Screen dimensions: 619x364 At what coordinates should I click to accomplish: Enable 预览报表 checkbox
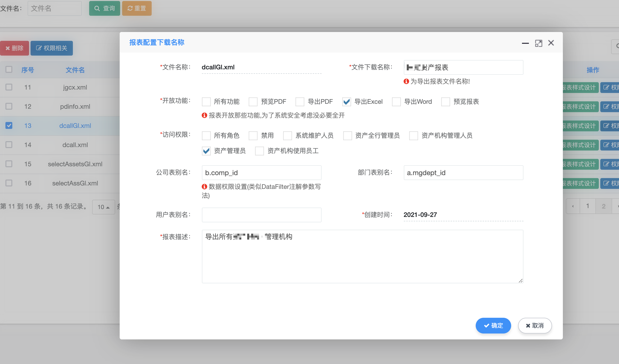[x=445, y=102]
